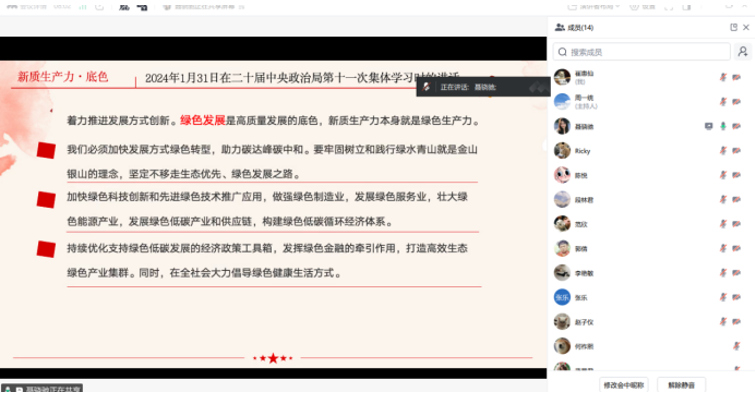The width and height of the screenshot is (755, 400).
Task: Click the muted microphone icon for 李艳敏
Action: 722,272
